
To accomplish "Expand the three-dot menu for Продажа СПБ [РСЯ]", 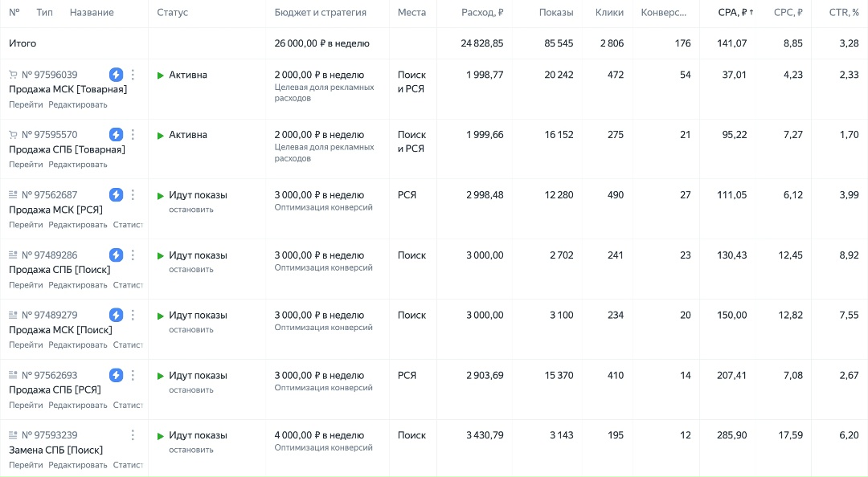I will pos(133,375).
